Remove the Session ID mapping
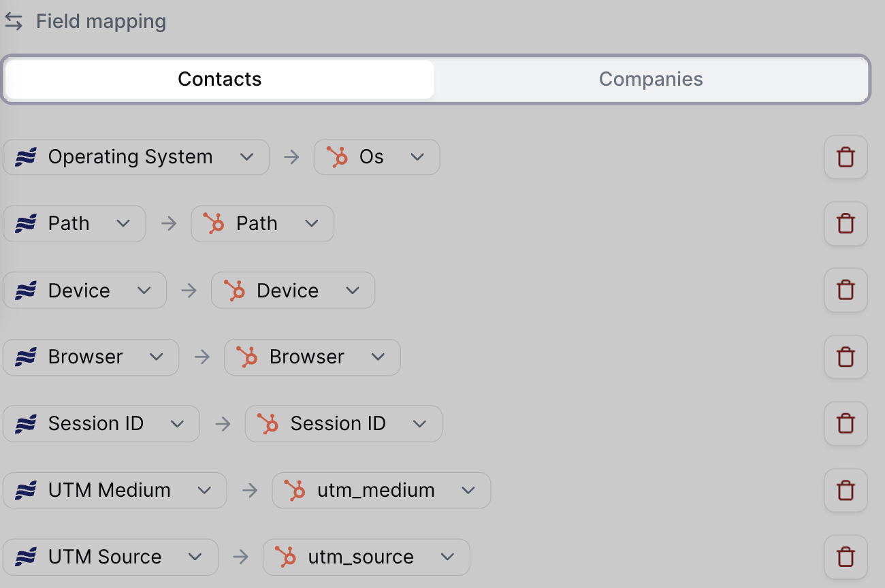 pos(846,423)
